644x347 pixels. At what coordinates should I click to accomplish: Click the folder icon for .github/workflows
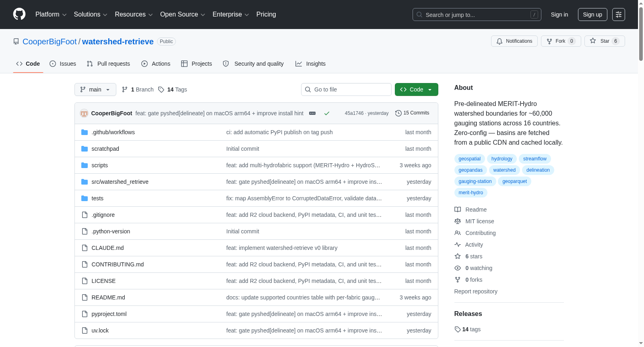[x=85, y=132]
